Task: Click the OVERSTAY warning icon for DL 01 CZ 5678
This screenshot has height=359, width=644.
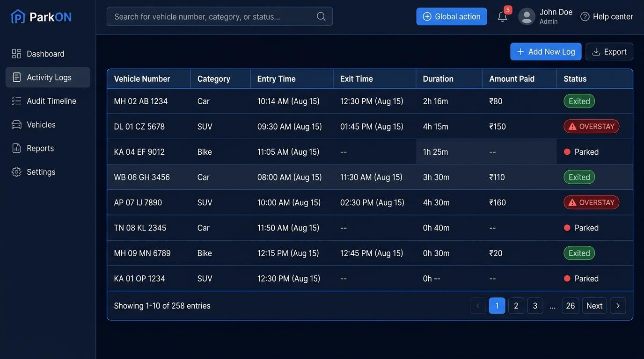Action: pyautogui.click(x=572, y=126)
